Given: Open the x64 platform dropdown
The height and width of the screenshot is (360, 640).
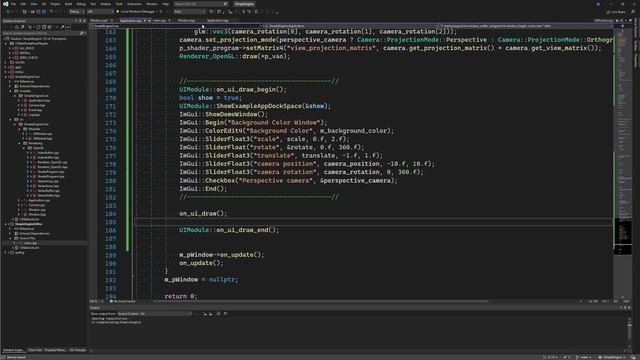Looking at the screenshot, I should (x=100, y=12).
